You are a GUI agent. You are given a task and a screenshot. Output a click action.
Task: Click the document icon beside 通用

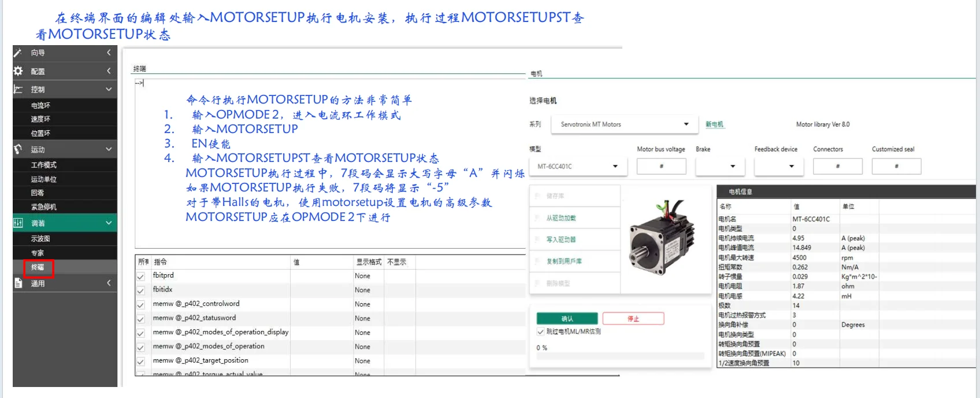click(x=18, y=283)
